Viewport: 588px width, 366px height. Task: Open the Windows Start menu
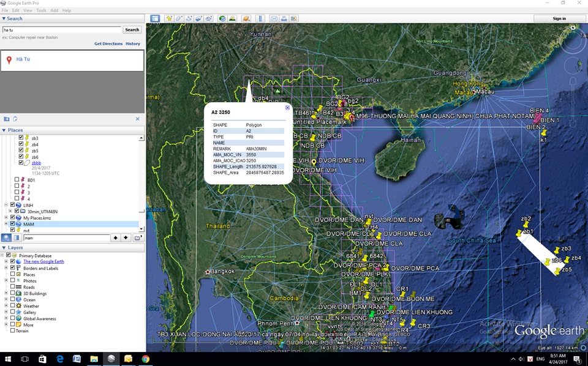click(x=8, y=359)
